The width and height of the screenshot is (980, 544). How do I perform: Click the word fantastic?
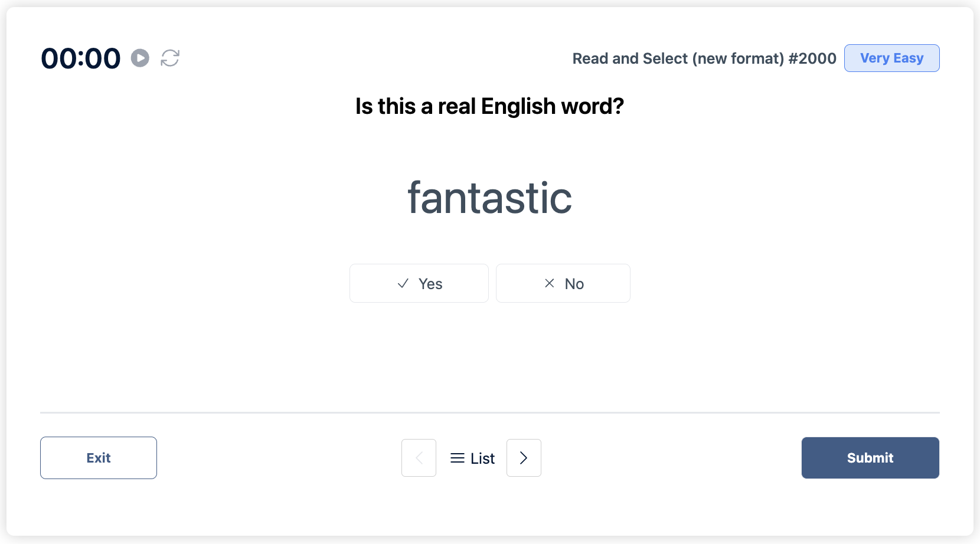point(489,198)
